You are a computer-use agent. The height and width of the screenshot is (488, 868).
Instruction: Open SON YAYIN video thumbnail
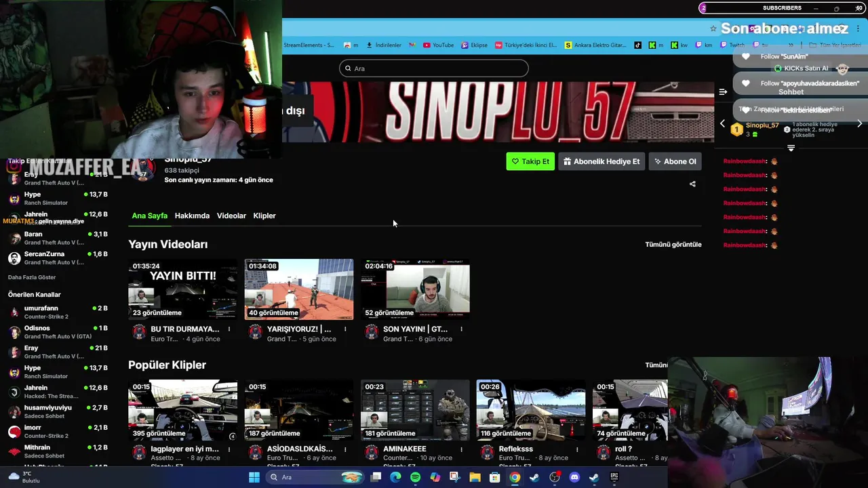pyautogui.click(x=415, y=289)
